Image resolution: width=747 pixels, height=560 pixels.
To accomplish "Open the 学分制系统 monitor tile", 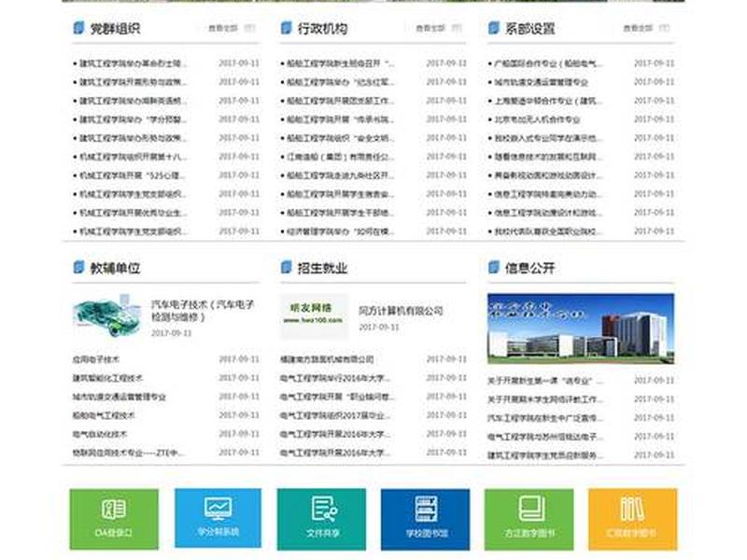I will [218, 518].
